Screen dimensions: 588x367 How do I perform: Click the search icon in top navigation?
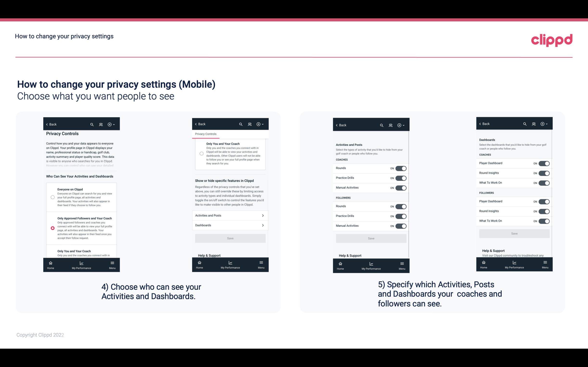92,124
